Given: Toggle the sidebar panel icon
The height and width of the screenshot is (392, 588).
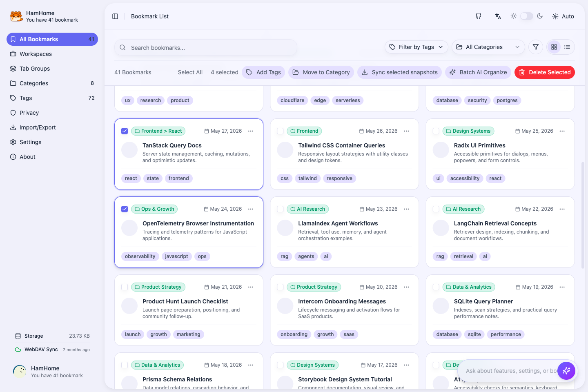Looking at the screenshot, I should tap(115, 16).
